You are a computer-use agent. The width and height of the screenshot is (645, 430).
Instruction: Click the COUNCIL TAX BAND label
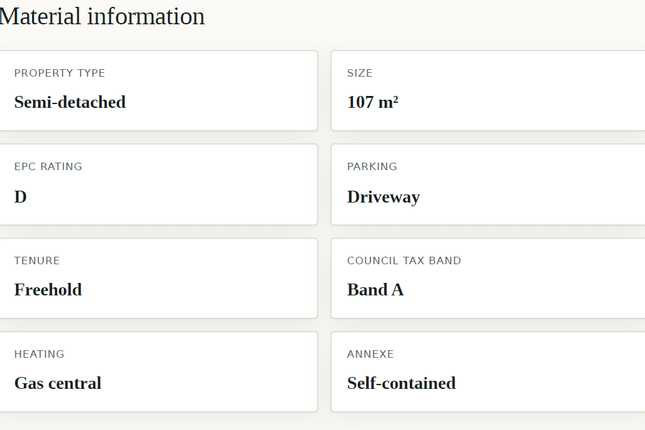[x=404, y=261]
